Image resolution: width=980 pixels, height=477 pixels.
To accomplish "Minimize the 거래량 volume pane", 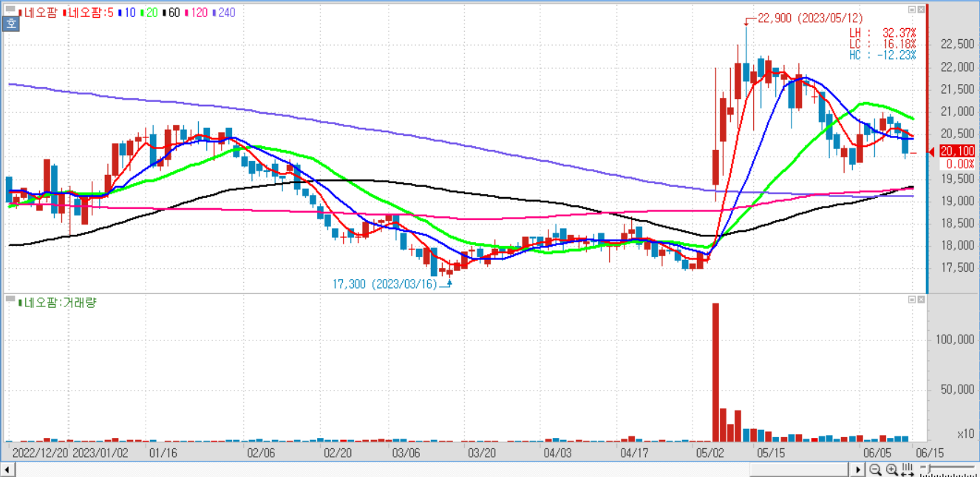I will pos(912,299).
